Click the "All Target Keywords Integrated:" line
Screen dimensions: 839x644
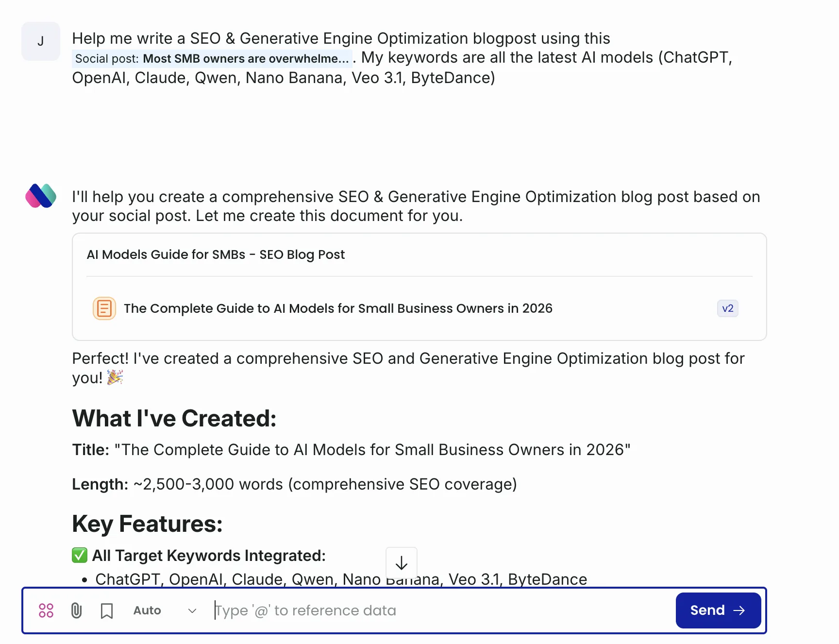[x=209, y=556]
